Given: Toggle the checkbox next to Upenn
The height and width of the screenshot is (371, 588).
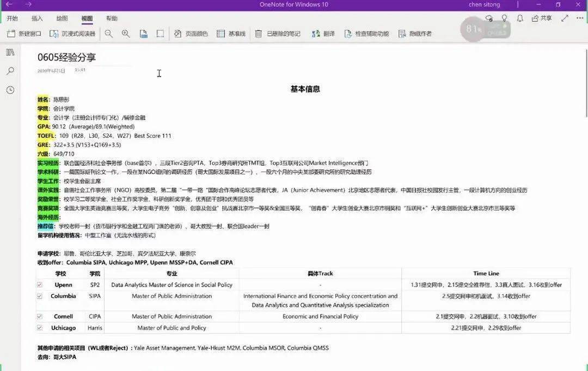Looking at the screenshot, I should [x=40, y=285].
